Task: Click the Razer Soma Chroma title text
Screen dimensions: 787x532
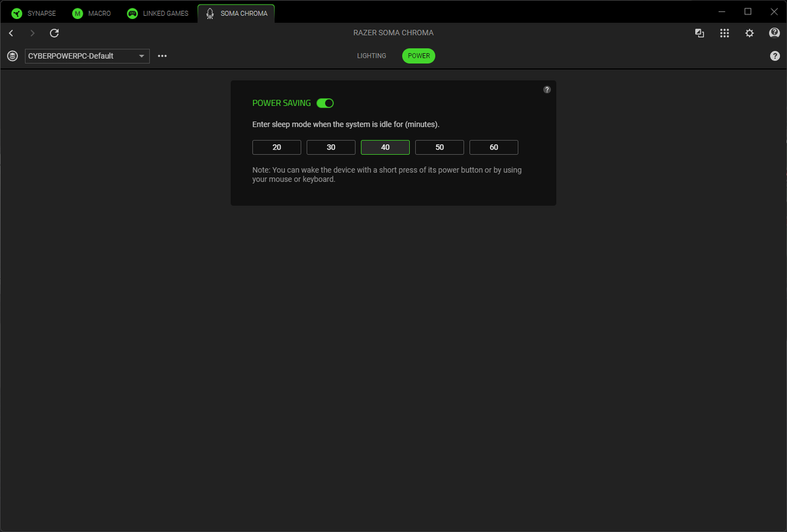Action: (393, 33)
